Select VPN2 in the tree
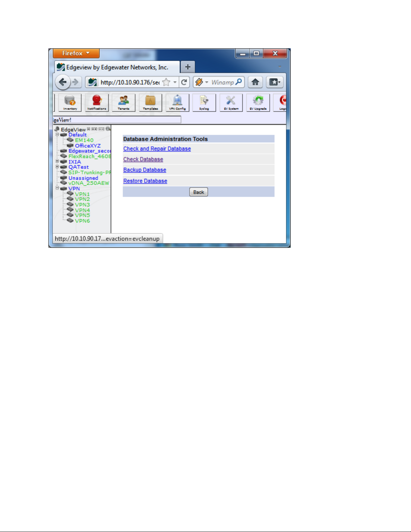 click(83, 199)
